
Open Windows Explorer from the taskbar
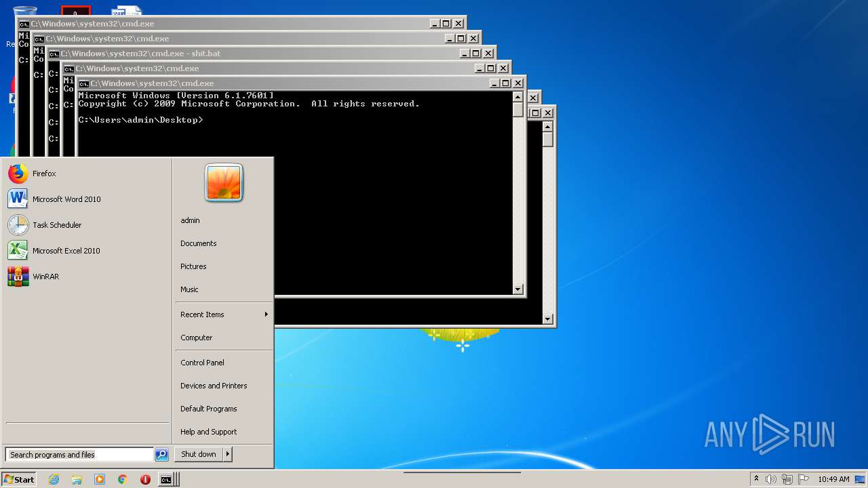click(x=77, y=479)
